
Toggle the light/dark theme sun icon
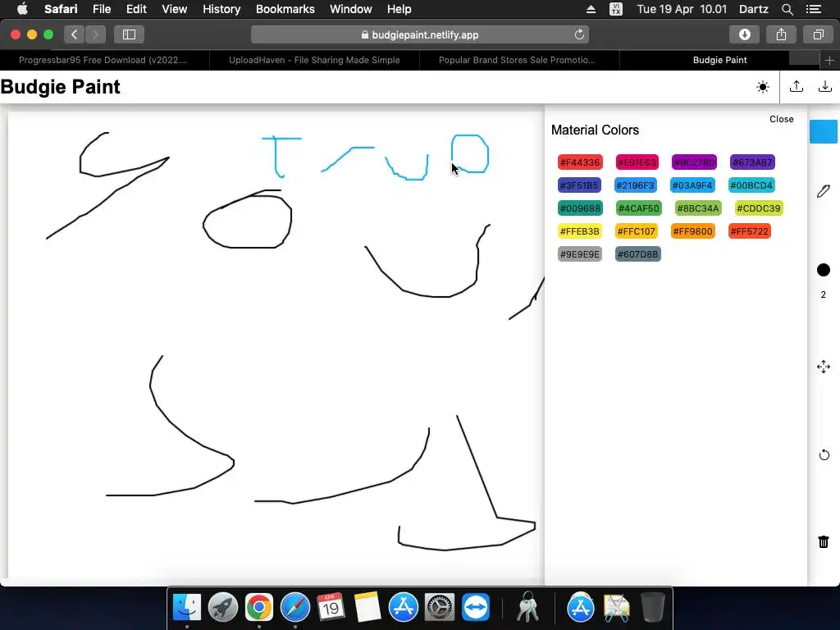pos(763,87)
